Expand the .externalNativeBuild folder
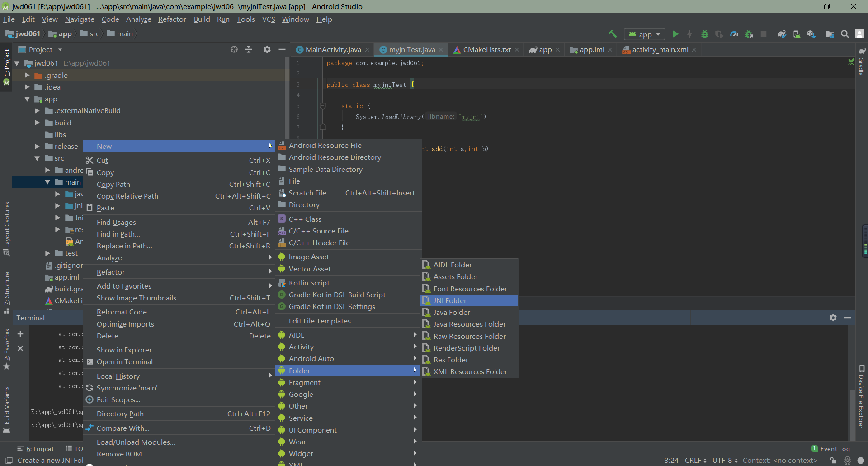Screen dimensions: 868x466 [37, 110]
